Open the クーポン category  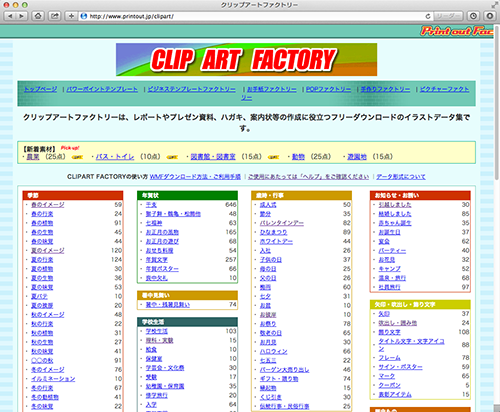(389, 385)
